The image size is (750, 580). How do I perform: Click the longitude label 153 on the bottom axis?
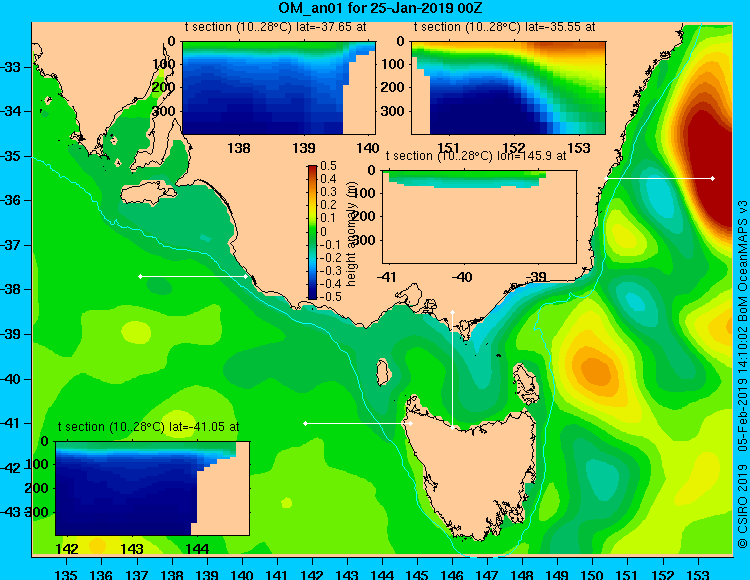coord(698,575)
